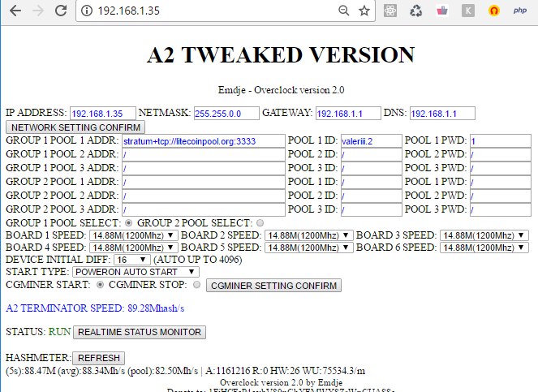The image size is (538, 392).
Task: Click the recycle arrows extension icon
Action: 415,11
